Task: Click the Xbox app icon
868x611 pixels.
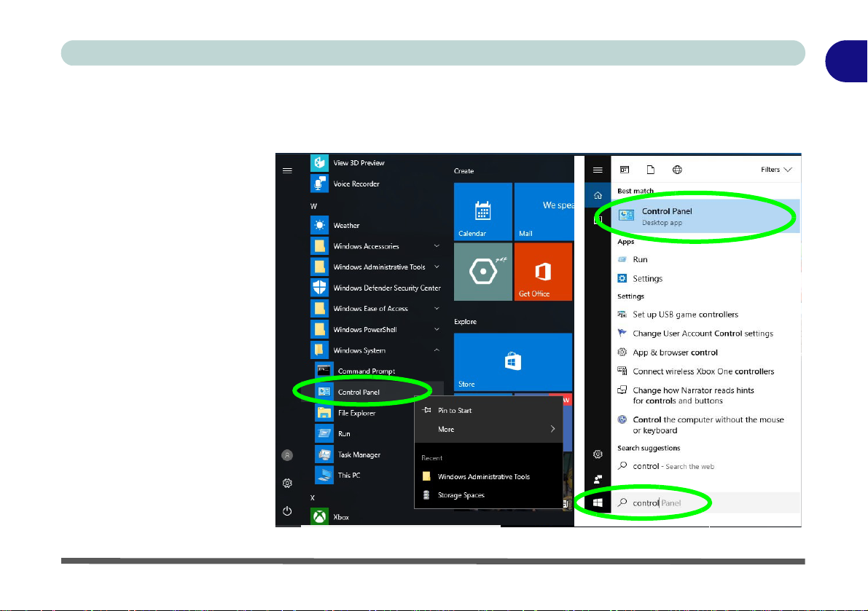Action: [319, 517]
